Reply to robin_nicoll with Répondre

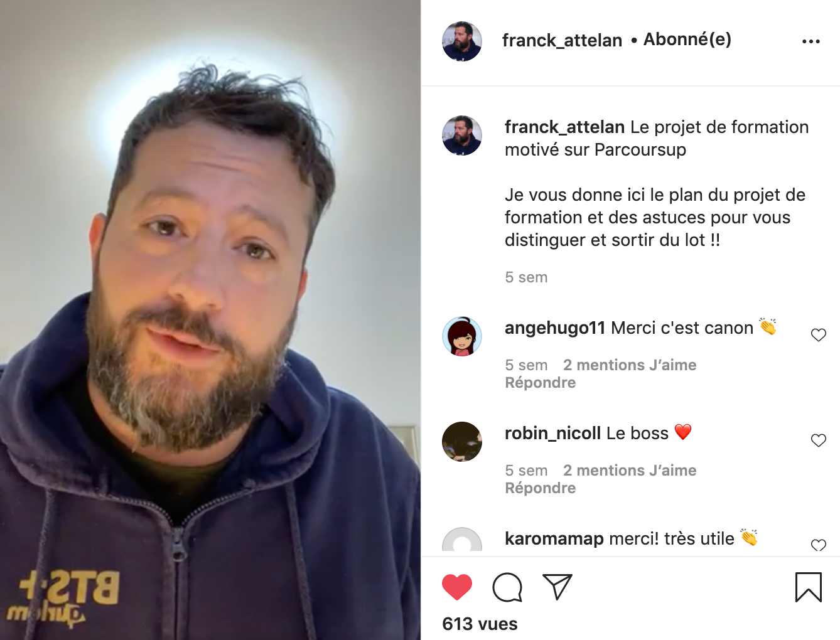pyautogui.click(x=541, y=488)
